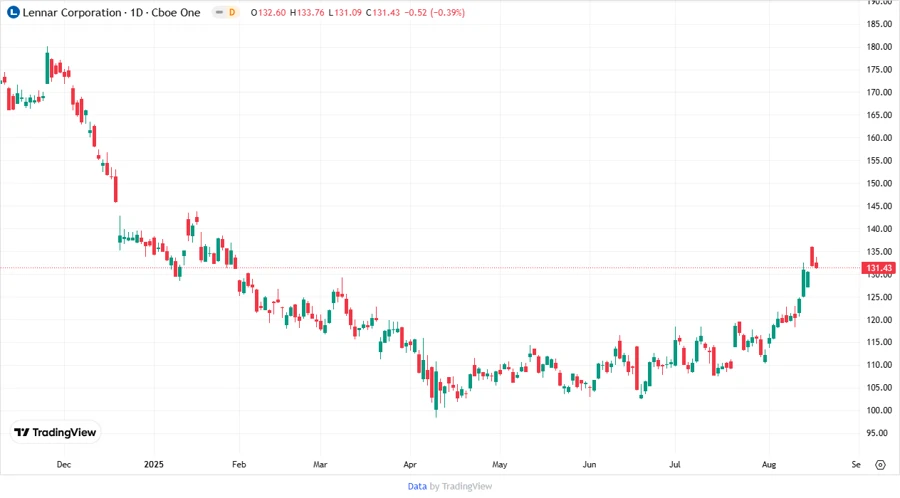Click the Dec label on time axis
The height and width of the screenshot is (498, 900).
64,465
